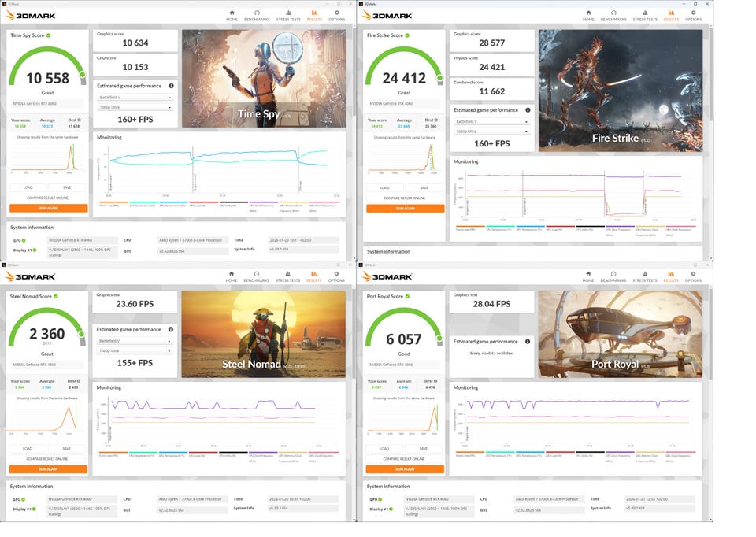This screenshot has height=537, width=756.
Task: Open Stress Tests in the Time Spy window
Action: point(288,16)
